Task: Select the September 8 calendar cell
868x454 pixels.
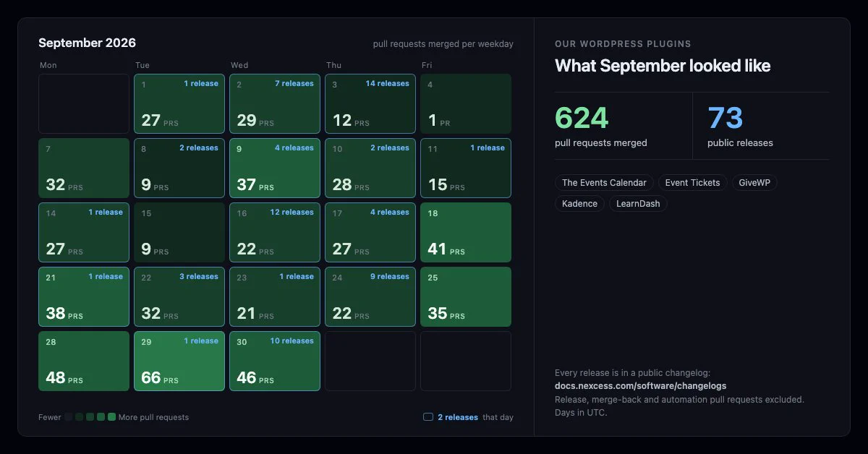Action: point(179,168)
